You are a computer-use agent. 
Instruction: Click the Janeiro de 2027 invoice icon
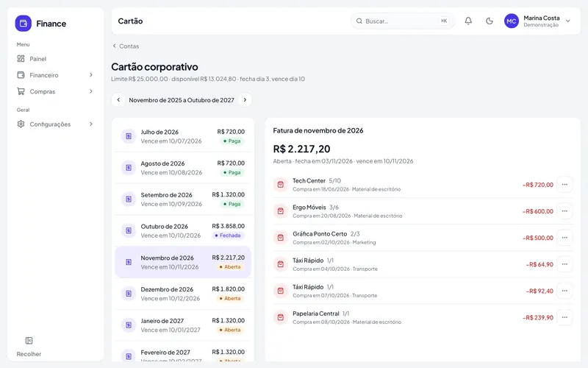coord(129,325)
